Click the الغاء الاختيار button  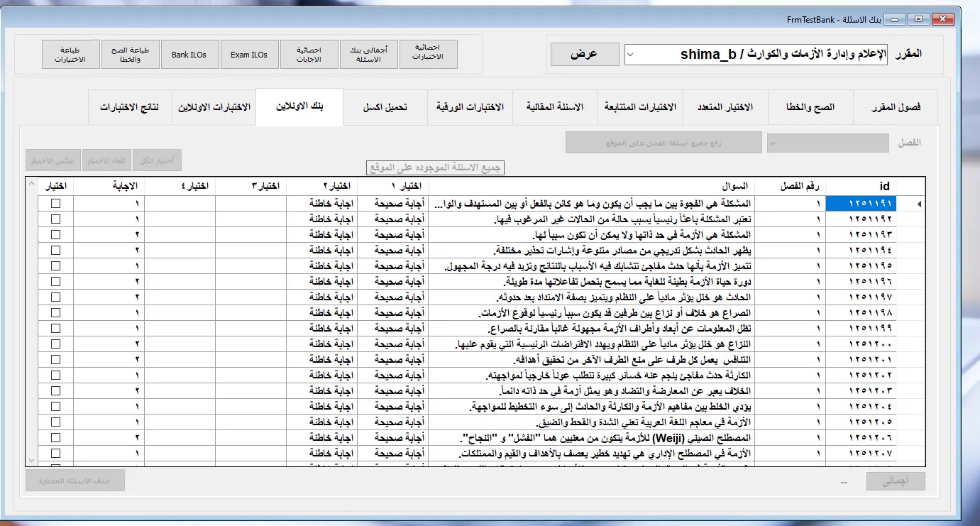point(106,160)
